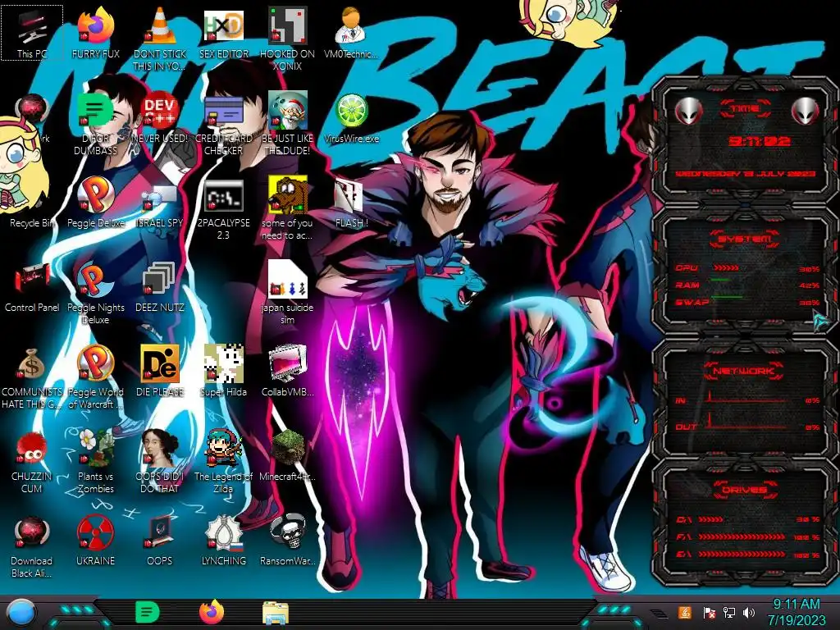Click the speaker volume tray icon
Viewport: 840px width, 630px height.
point(749,612)
